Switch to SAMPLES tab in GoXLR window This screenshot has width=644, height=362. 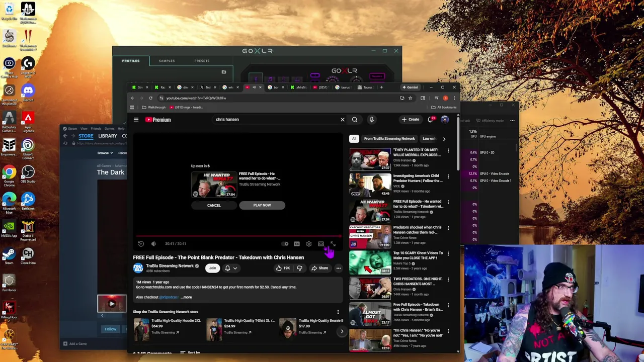167,61
